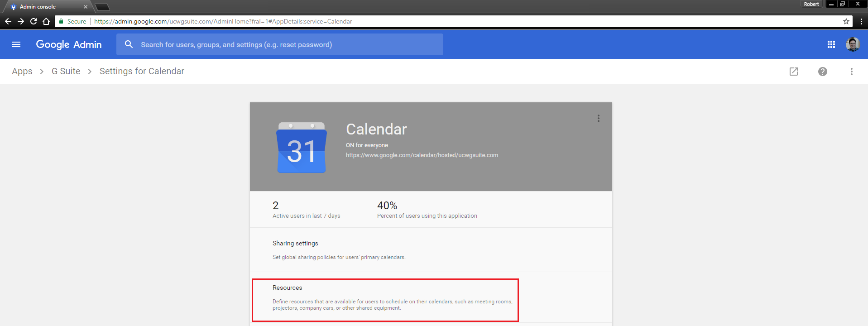Click the Calendar title heading
The height and width of the screenshot is (326, 868).
(x=376, y=129)
